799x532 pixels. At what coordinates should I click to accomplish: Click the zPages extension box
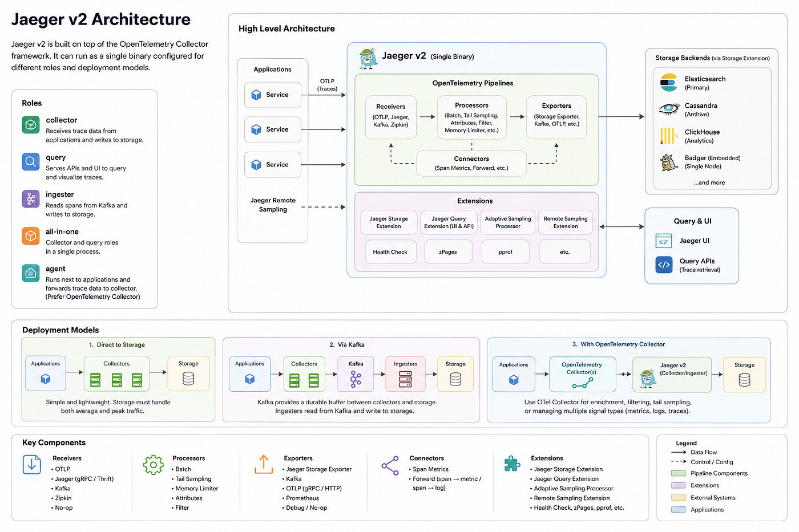tap(448, 251)
